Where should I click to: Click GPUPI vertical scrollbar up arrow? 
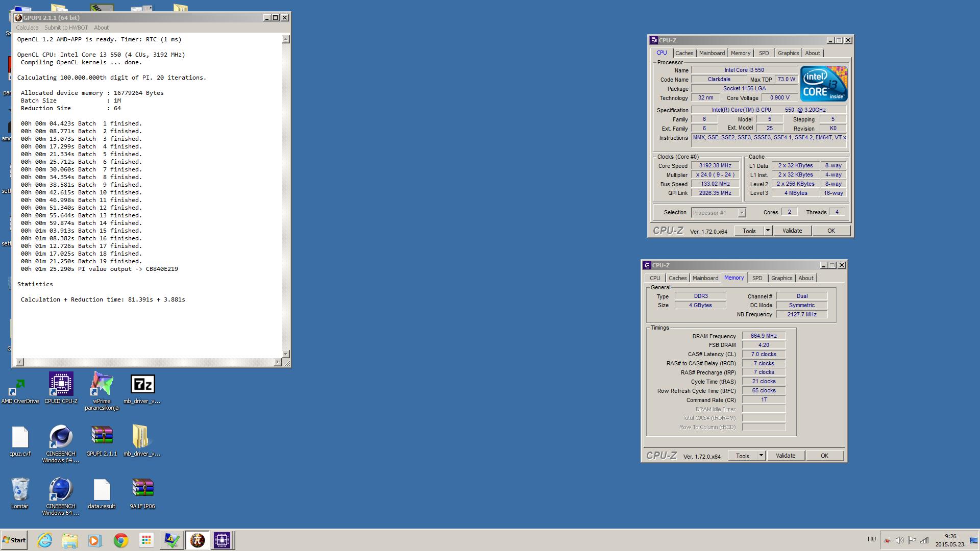click(286, 39)
